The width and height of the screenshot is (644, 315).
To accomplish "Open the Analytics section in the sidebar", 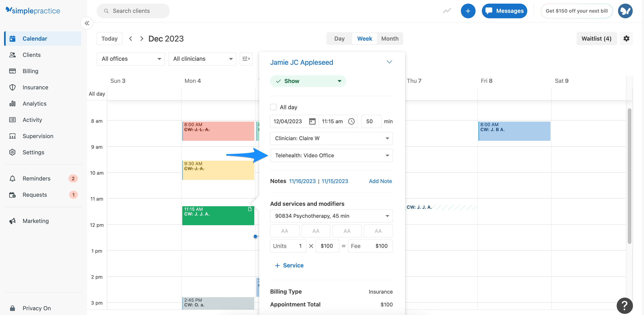I will pos(34,103).
